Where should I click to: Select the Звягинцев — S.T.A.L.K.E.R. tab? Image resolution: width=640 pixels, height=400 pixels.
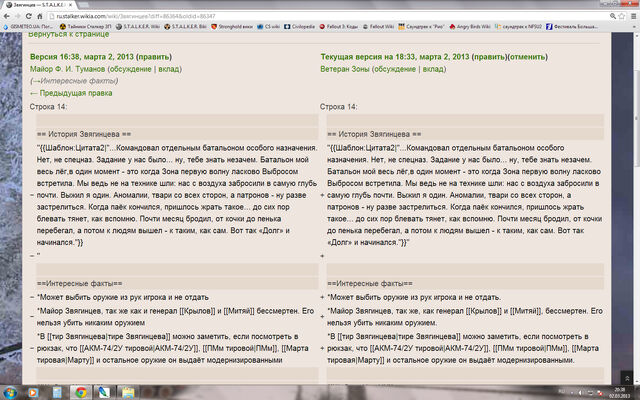pyautogui.click(x=38, y=5)
